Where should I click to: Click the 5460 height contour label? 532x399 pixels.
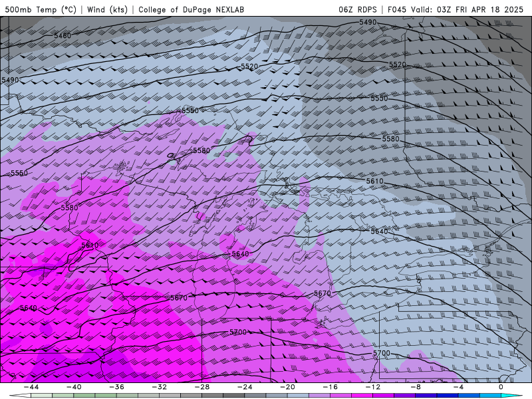click(63, 36)
